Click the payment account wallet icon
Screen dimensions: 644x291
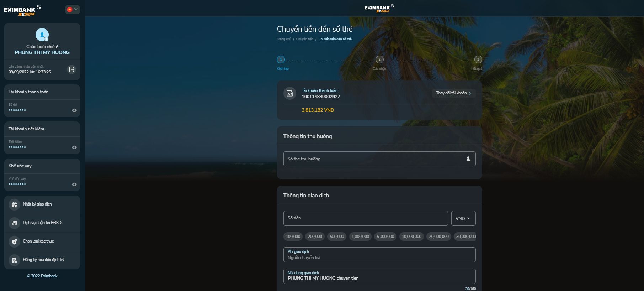point(290,93)
